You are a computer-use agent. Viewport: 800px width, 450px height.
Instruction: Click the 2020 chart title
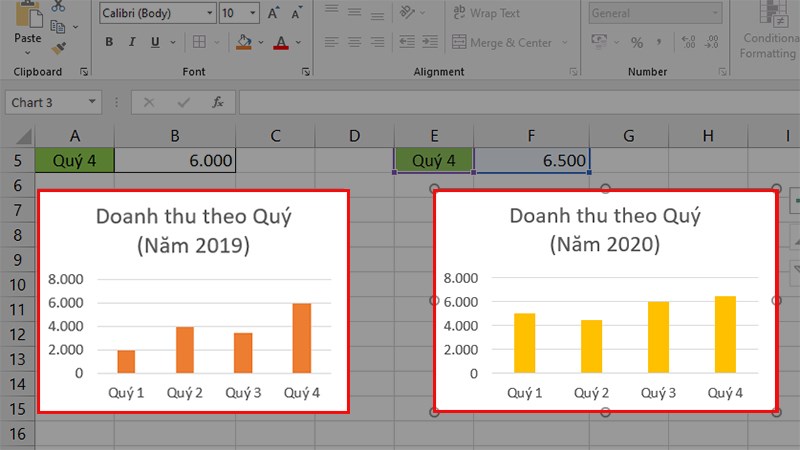pyautogui.click(x=605, y=230)
